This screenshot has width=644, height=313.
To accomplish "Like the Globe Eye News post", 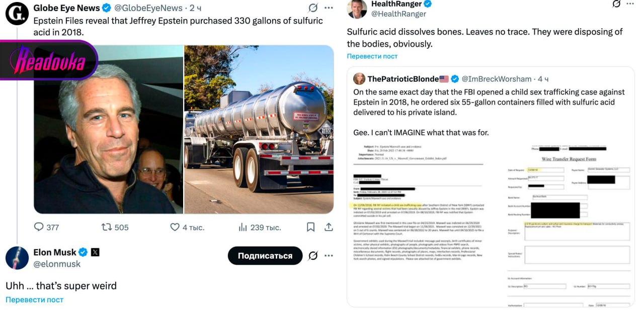I will coord(175,227).
